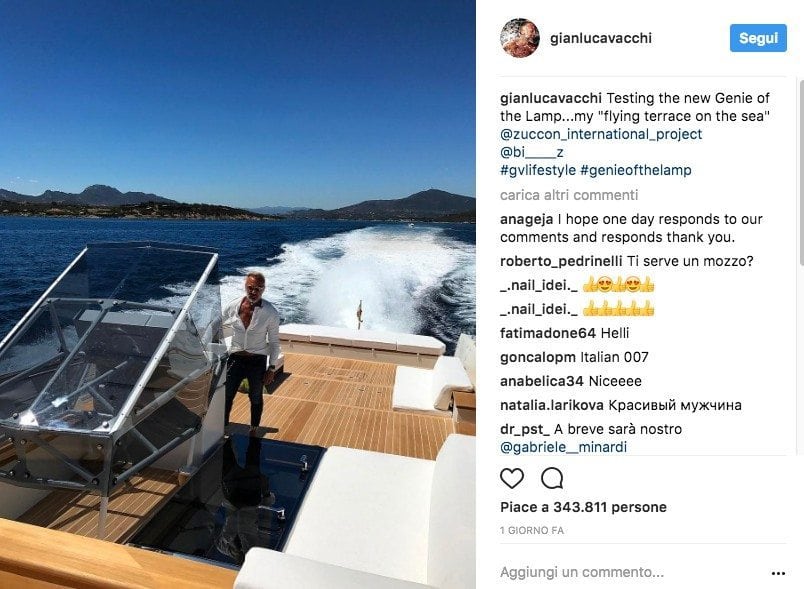Open gianlucavacchi username in the post header

[x=600, y=38]
